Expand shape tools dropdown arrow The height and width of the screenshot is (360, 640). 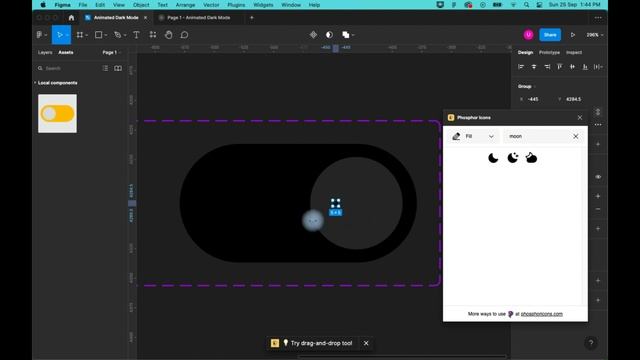point(106,36)
